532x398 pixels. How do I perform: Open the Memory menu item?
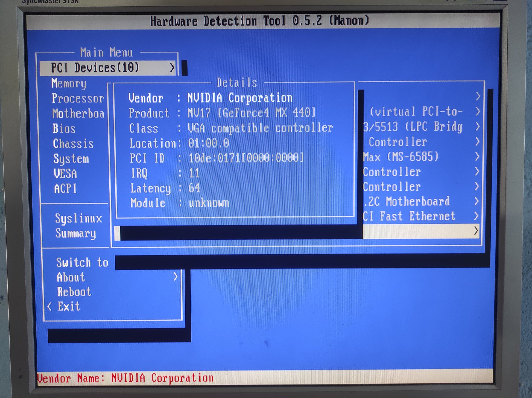tap(69, 83)
